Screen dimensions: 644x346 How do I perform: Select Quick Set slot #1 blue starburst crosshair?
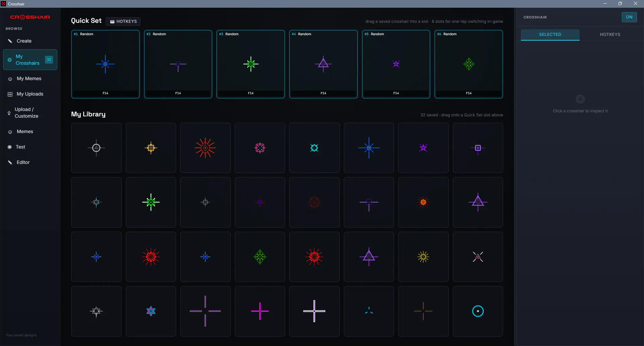point(105,64)
